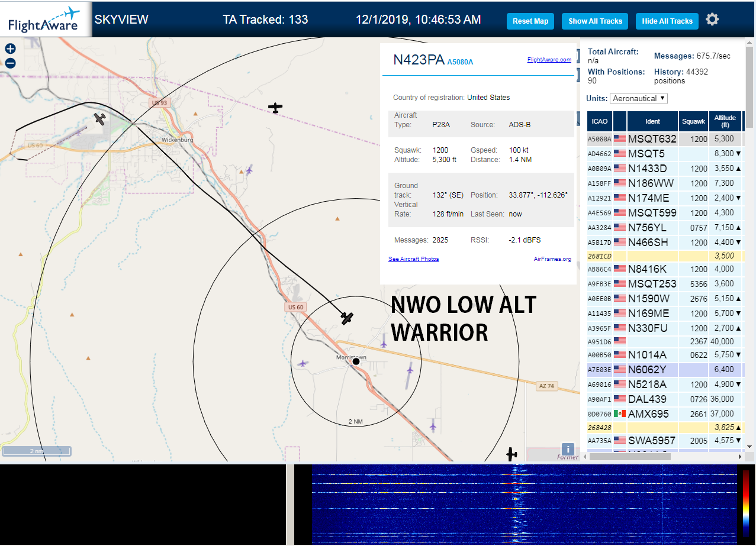Open the Units dropdown
756x546 pixels.
(639, 98)
